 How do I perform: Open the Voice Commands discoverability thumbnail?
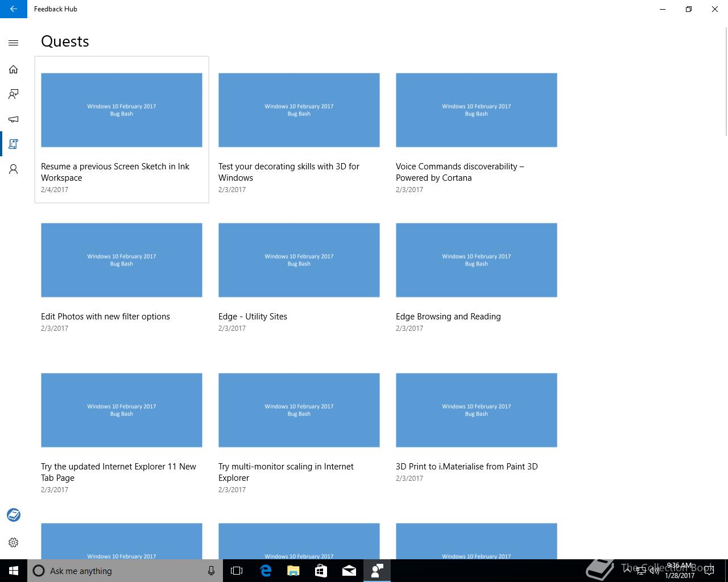[x=477, y=110]
